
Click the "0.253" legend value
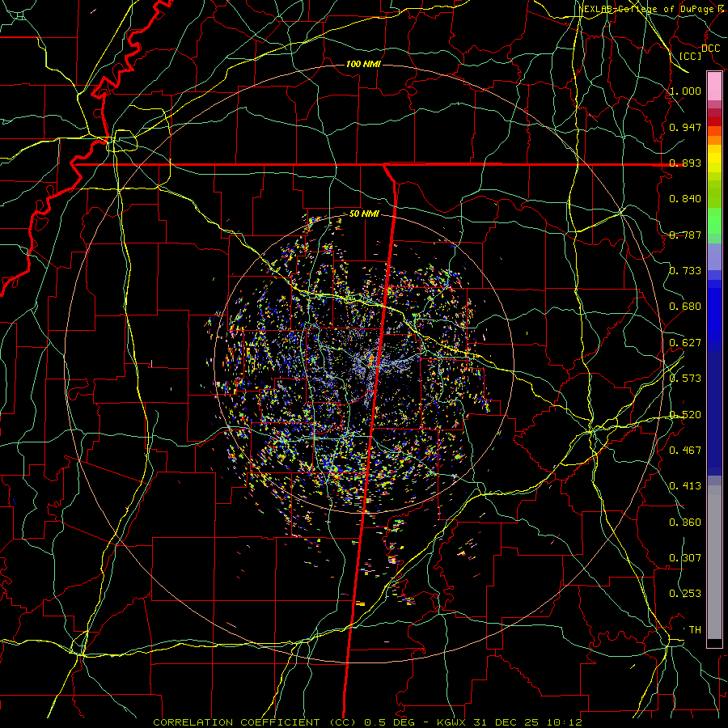[685, 594]
